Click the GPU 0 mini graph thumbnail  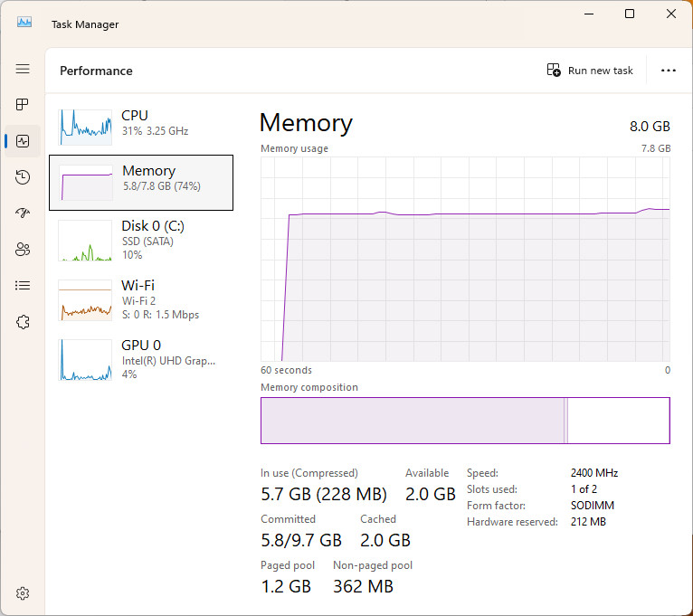[x=85, y=360]
